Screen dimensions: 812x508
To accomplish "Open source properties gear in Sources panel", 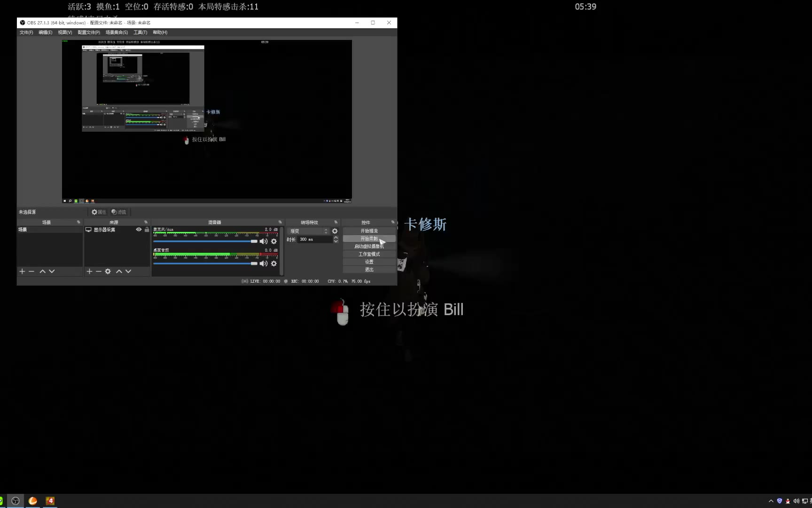I will point(108,271).
